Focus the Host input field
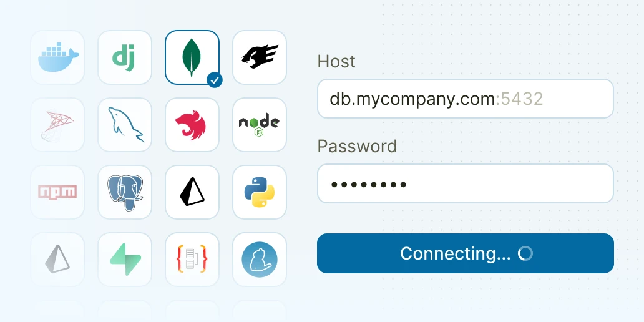The image size is (644, 322). pyautogui.click(x=466, y=99)
